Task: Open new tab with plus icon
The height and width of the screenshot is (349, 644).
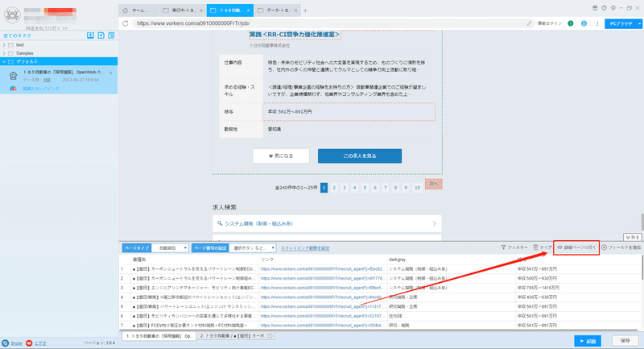Action: pos(305,10)
